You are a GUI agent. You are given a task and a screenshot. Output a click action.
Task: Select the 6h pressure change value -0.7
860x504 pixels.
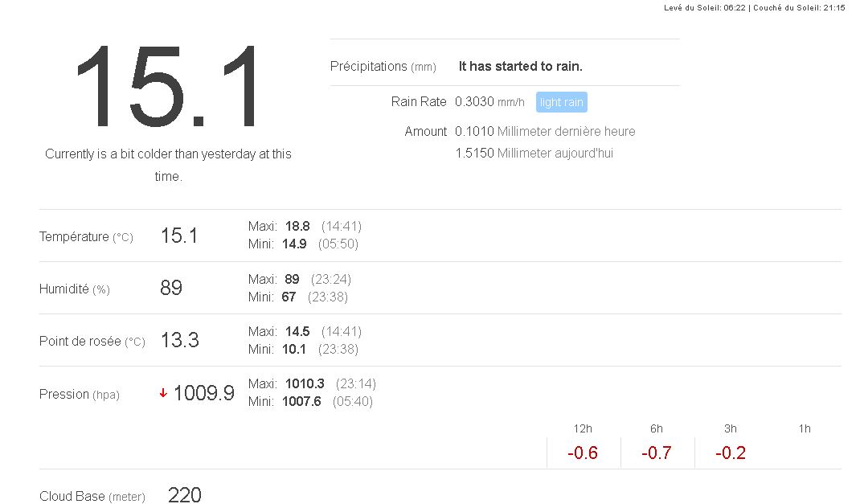pyautogui.click(x=657, y=453)
